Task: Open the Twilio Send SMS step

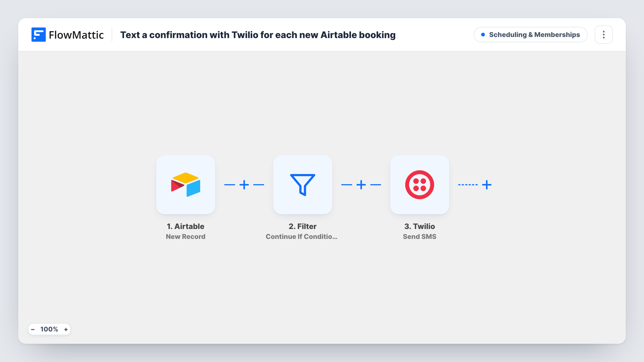Action: point(419,185)
